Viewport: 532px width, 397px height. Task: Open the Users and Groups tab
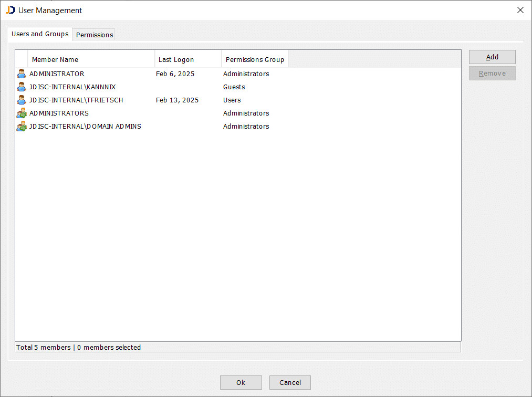(39, 34)
